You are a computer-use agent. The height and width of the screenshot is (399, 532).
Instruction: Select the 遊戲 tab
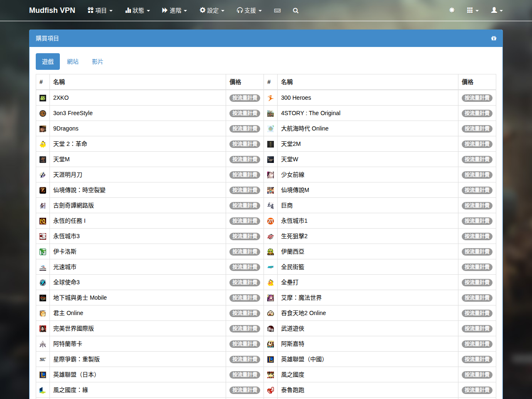48,62
